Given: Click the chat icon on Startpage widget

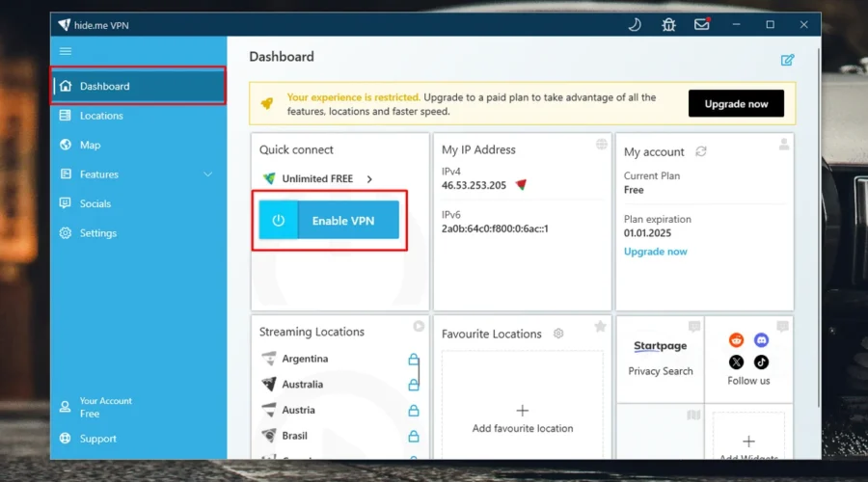Looking at the screenshot, I should (694, 327).
